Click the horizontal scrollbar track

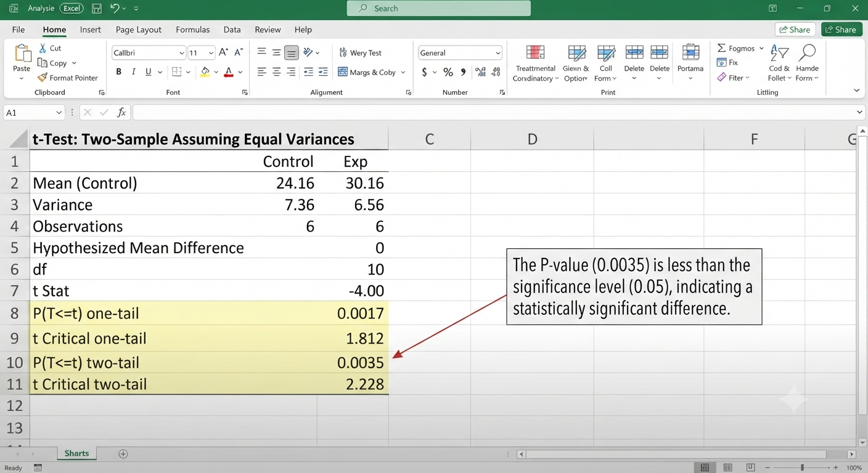click(686, 454)
